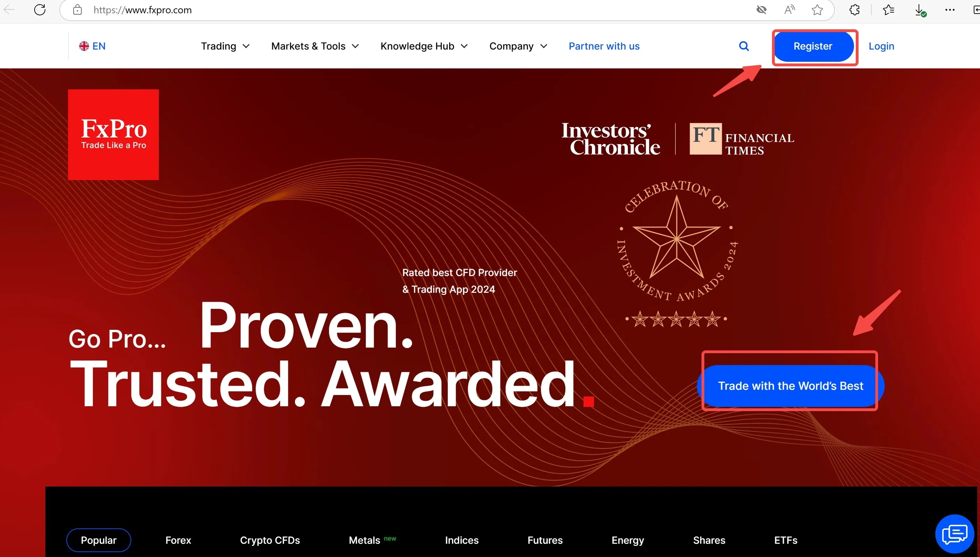Open the EN language selector
This screenshot has width=980, height=557.
92,46
